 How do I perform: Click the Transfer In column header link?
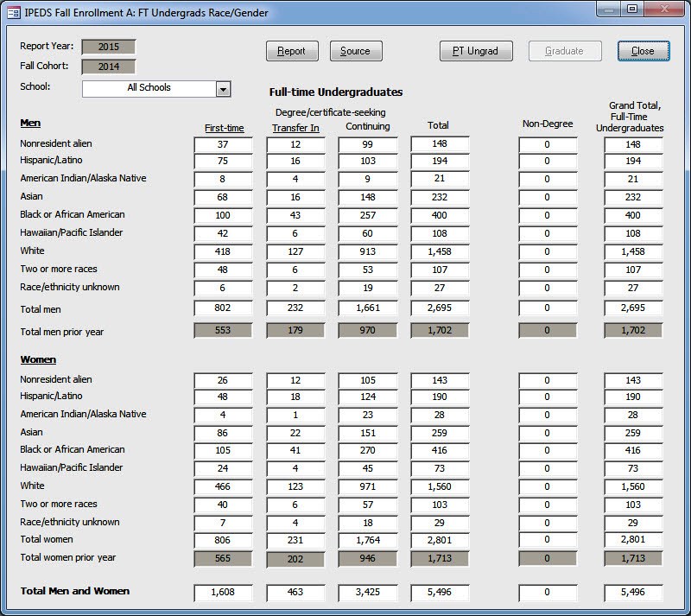295,128
